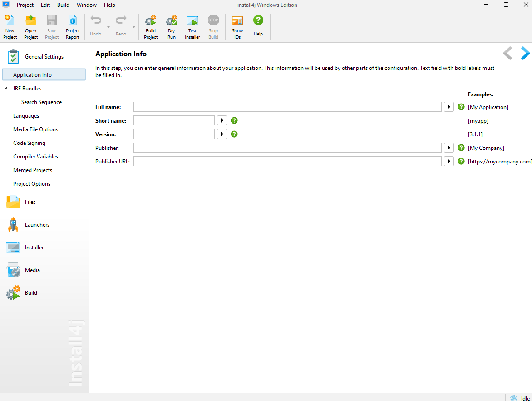Open the Undo history dropdown arrow
Image resolution: width=532 pixels, height=401 pixels.
click(x=108, y=27)
